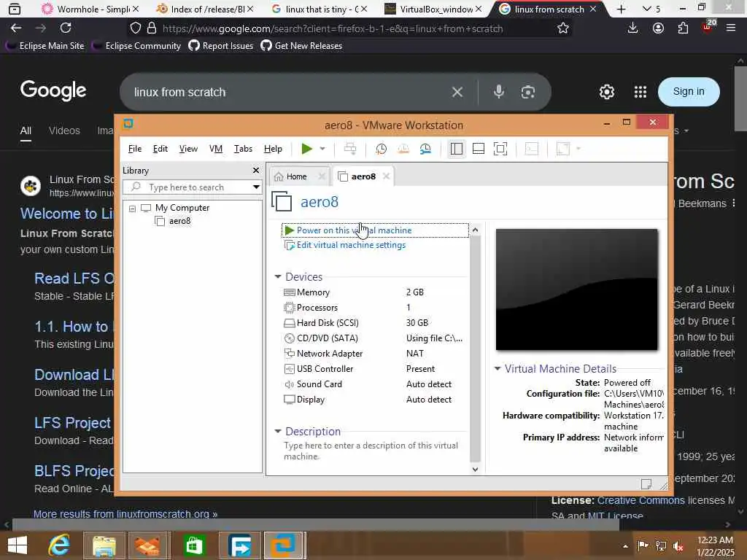Open the File menu in VMware

(135, 149)
